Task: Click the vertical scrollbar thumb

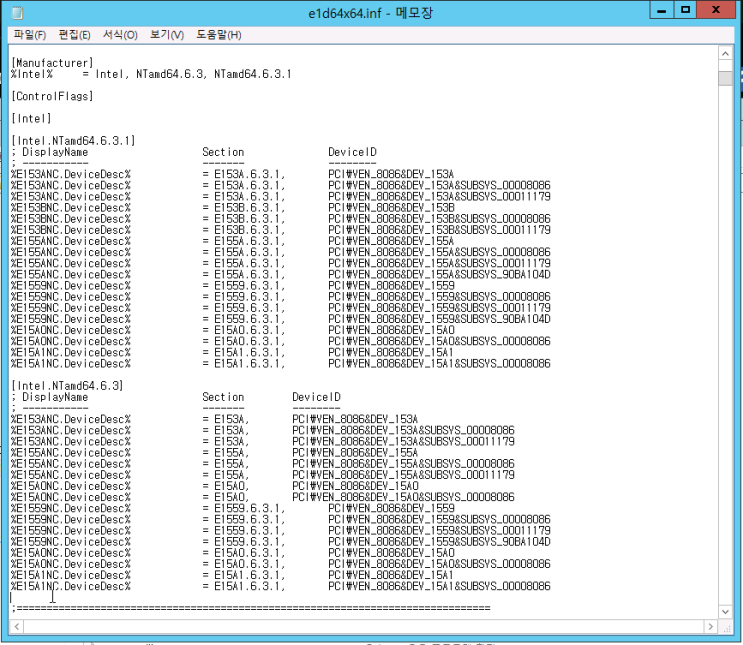Action: click(x=725, y=78)
